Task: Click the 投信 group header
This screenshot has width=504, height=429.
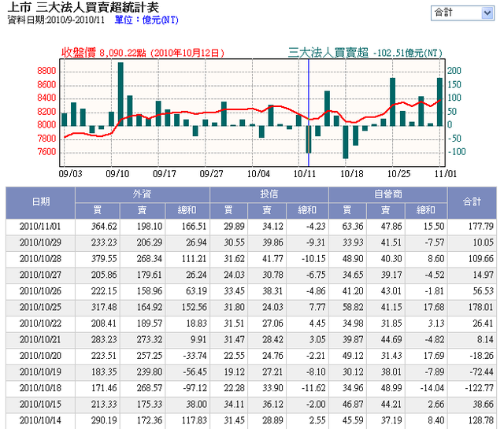Action: point(269,194)
